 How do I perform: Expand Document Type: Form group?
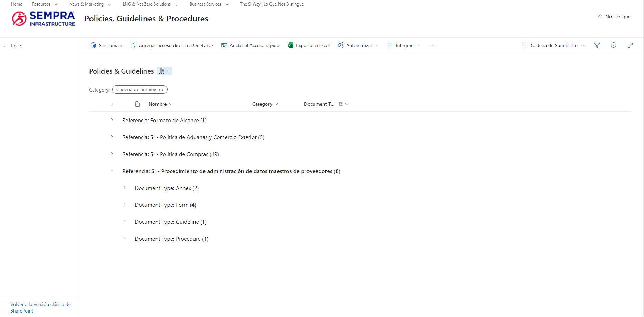pyautogui.click(x=124, y=205)
